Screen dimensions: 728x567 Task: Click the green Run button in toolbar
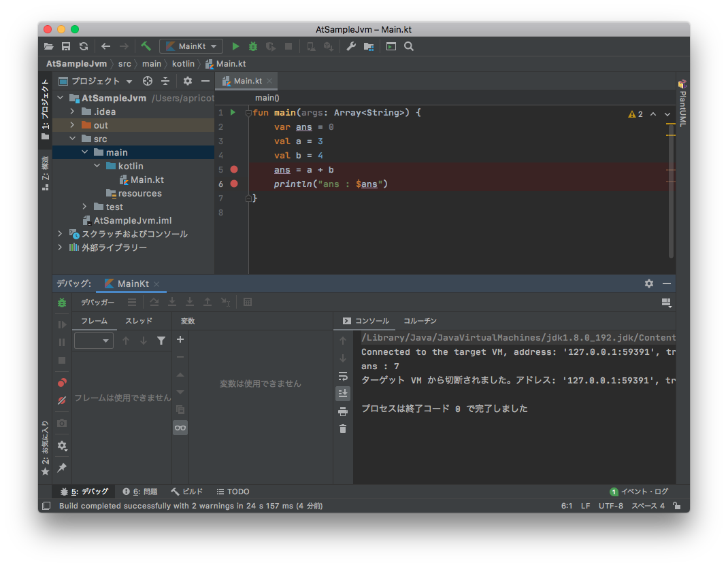(235, 46)
